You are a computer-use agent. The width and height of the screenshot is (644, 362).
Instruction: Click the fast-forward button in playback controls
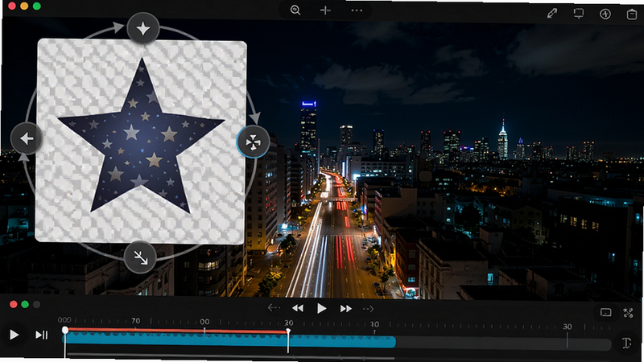point(346,308)
